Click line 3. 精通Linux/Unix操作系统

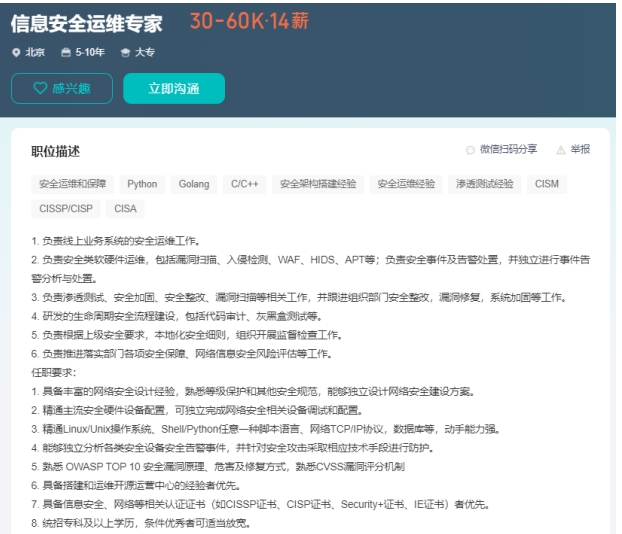click(266, 429)
